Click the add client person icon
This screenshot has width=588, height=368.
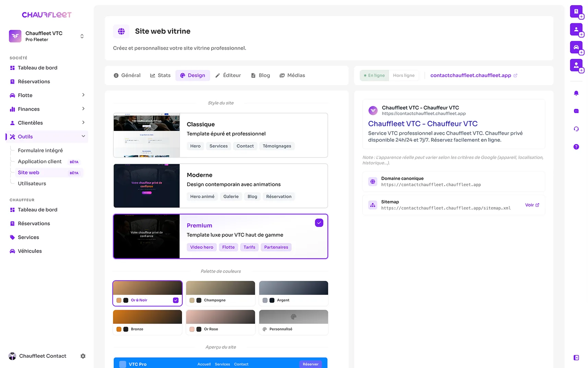point(576,29)
